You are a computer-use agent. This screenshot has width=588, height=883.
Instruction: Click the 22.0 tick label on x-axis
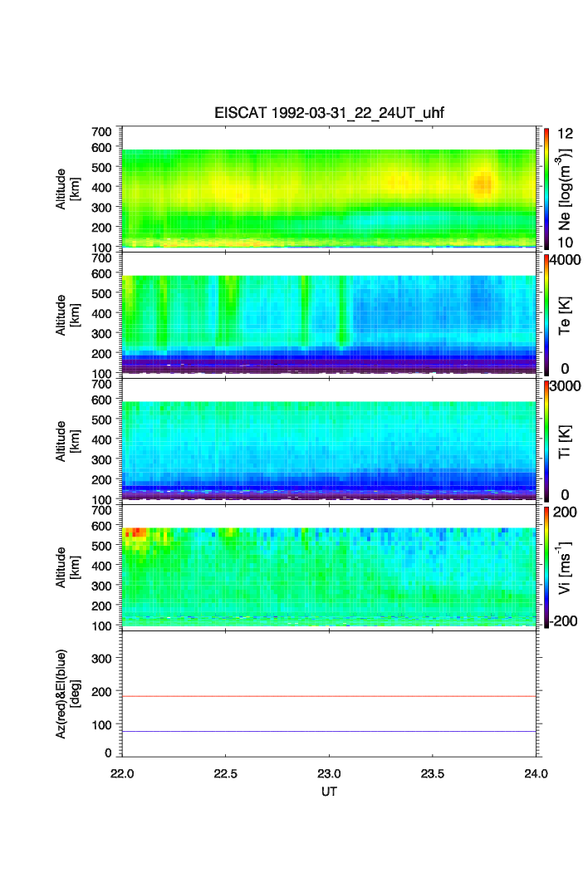(x=122, y=773)
